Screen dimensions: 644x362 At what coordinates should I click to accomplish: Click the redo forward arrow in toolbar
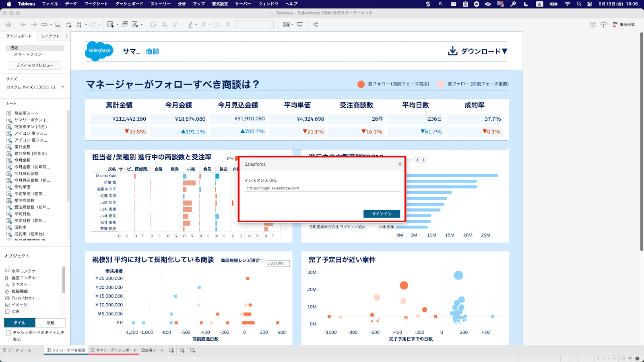point(34,25)
